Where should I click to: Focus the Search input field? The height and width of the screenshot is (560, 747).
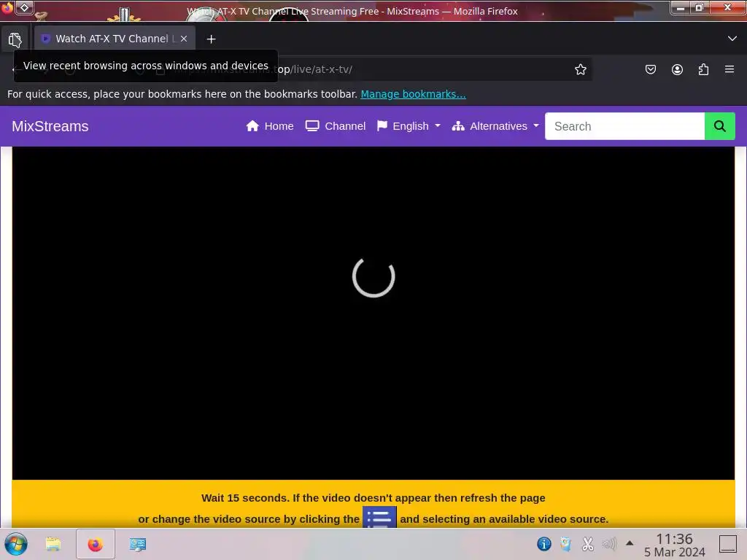coord(624,126)
